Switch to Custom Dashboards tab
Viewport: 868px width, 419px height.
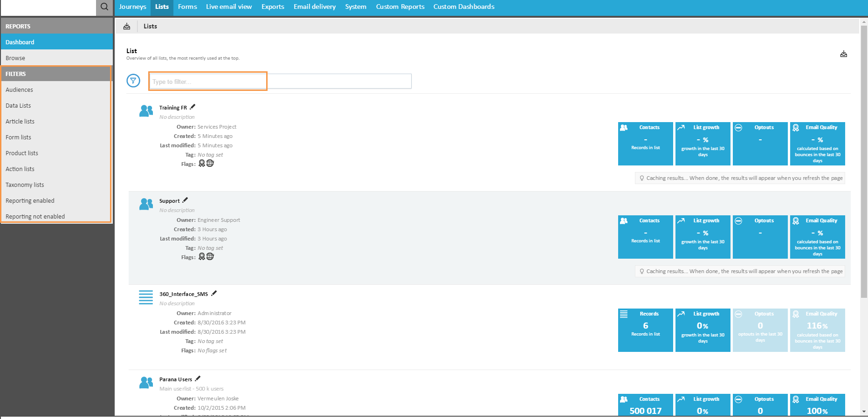[463, 7]
